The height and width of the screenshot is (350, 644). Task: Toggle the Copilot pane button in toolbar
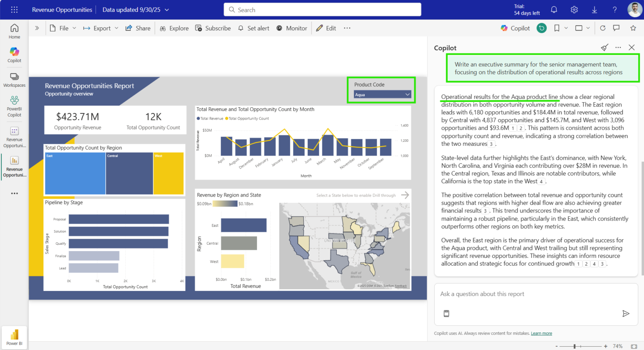click(x=515, y=28)
